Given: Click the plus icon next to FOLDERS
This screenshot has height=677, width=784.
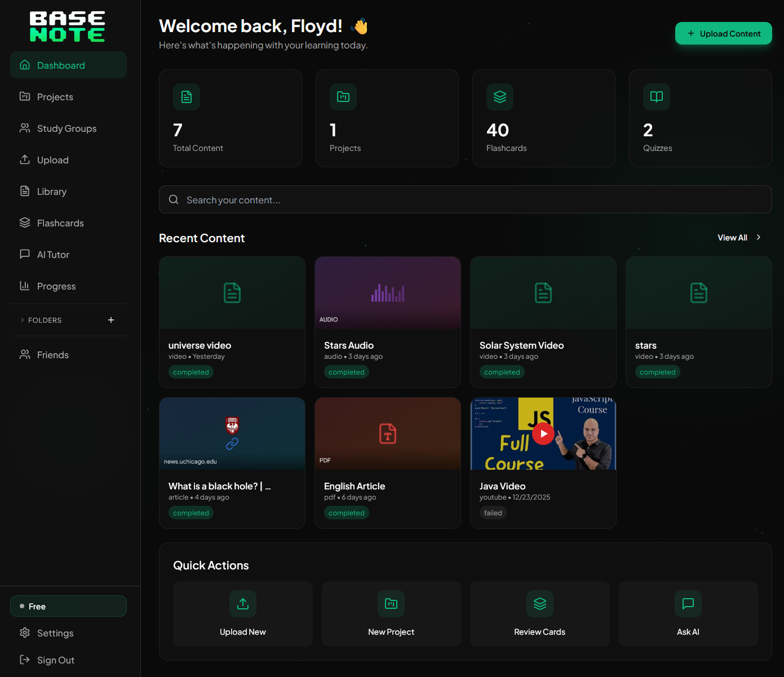Looking at the screenshot, I should click(111, 320).
